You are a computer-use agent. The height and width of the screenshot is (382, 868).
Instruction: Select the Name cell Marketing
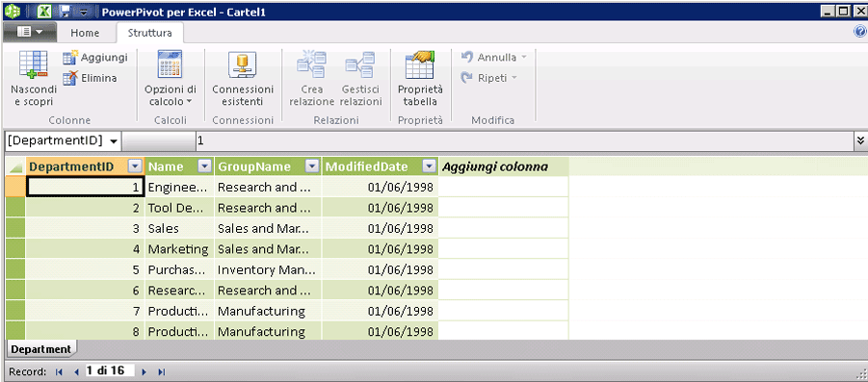(180, 249)
